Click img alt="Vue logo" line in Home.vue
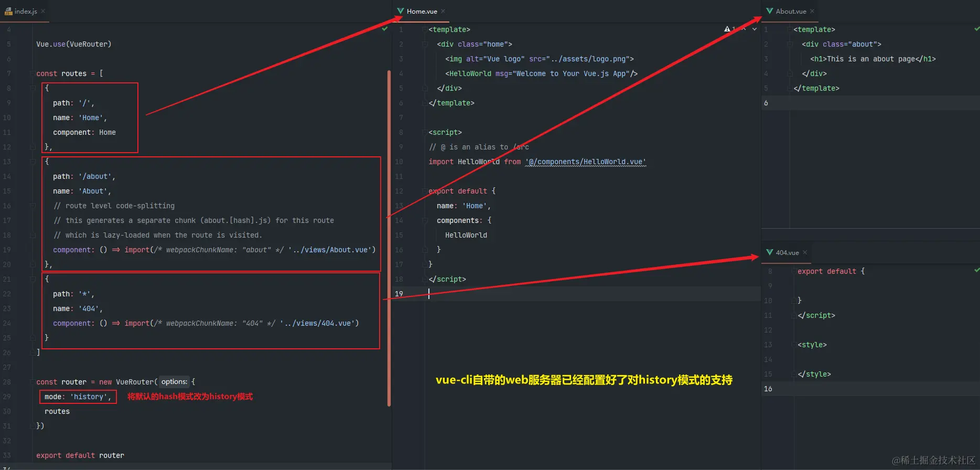 point(540,59)
